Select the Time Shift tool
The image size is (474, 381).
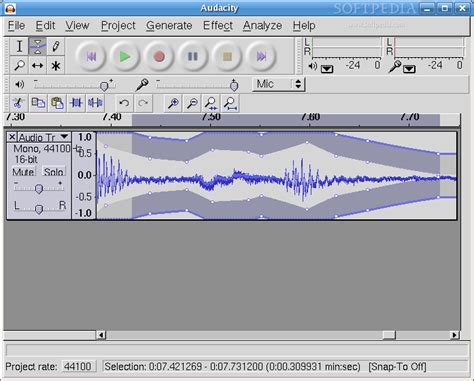38,65
